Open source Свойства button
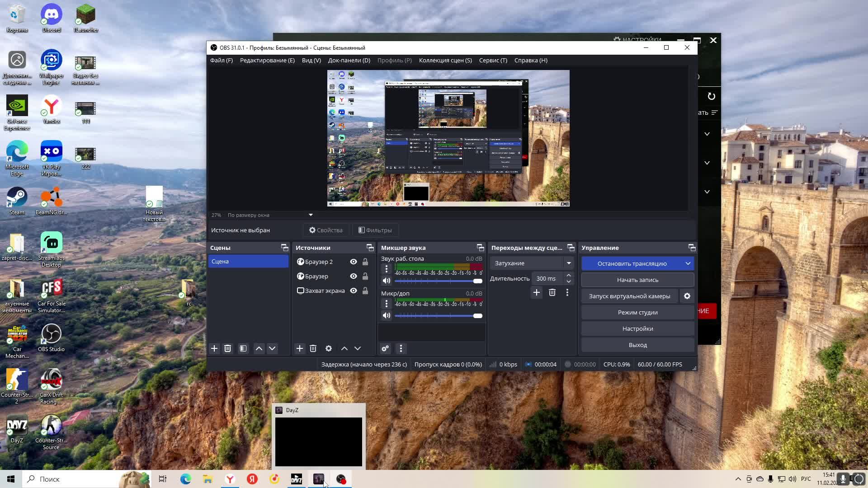The image size is (868, 488). (x=325, y=230)
